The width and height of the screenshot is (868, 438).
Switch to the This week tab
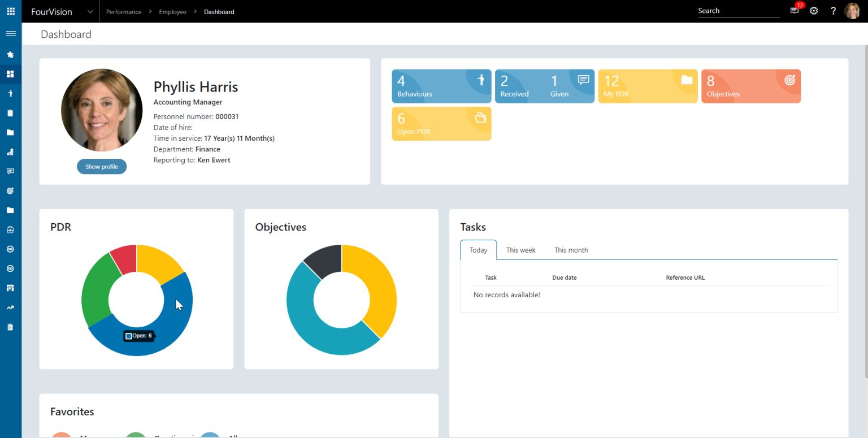tap(520, 250)
